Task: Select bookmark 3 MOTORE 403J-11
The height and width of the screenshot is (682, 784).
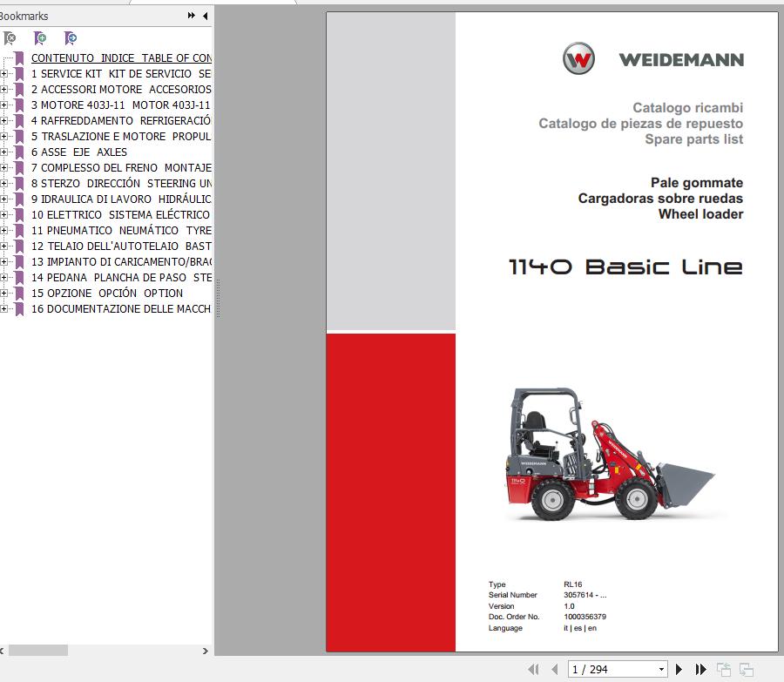Action: pos(120,105)
